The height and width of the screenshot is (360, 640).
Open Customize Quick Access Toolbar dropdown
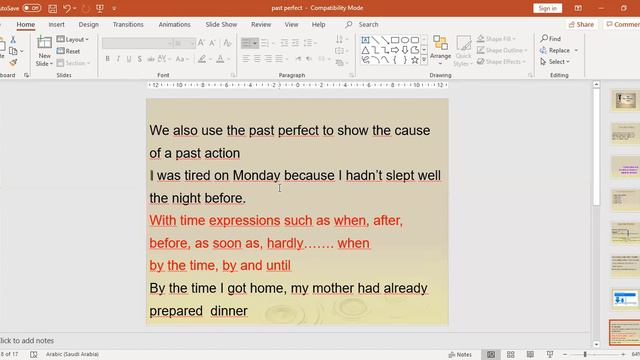point(114,8)
